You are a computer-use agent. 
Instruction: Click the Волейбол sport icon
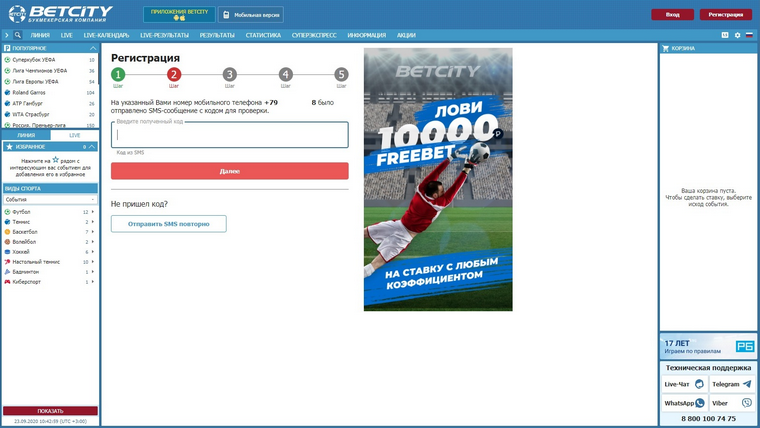click(x=7, y=241)
